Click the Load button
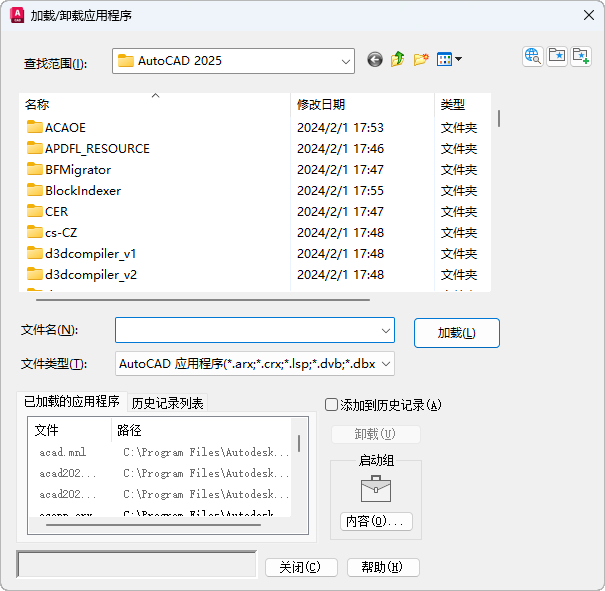The width and height of the screenshot is (605, 591). pos(457,333)
